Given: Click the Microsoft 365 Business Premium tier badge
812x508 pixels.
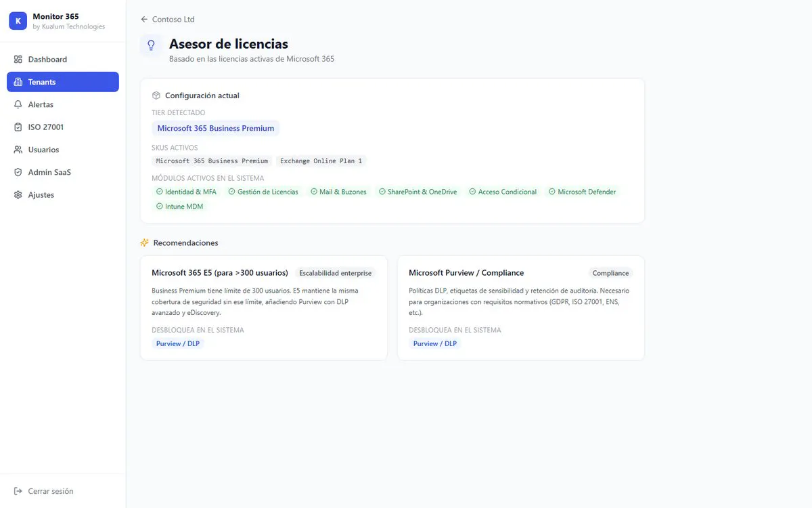Looking at the screenshot, I should click(216, 128).
